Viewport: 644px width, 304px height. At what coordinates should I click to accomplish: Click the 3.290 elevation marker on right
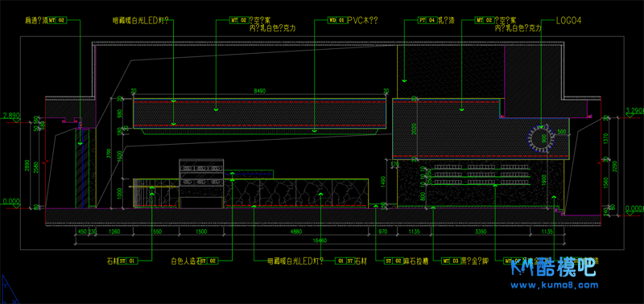[x=634, y=112]
